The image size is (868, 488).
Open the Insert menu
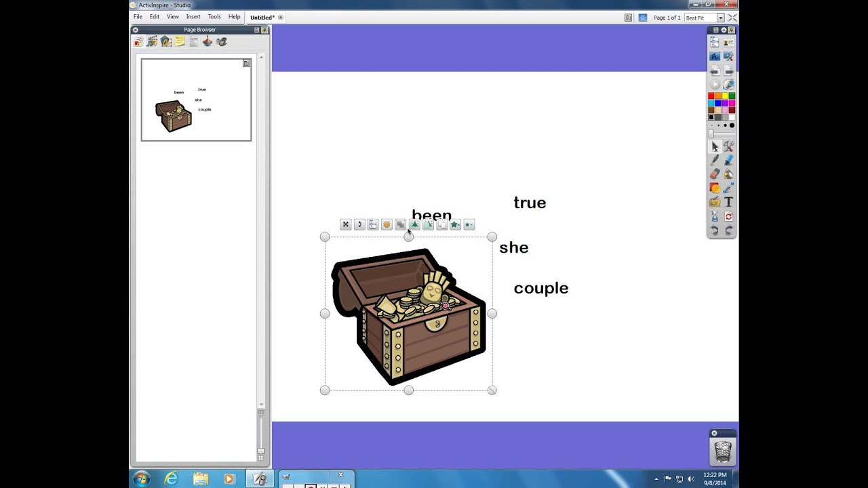(x=193, y=17)
